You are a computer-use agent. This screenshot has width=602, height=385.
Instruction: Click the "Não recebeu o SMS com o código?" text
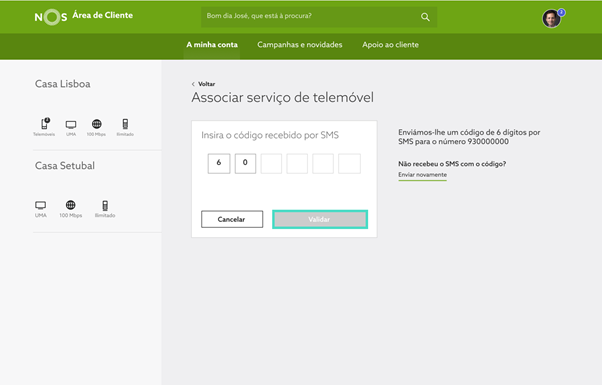coord(452,164)
